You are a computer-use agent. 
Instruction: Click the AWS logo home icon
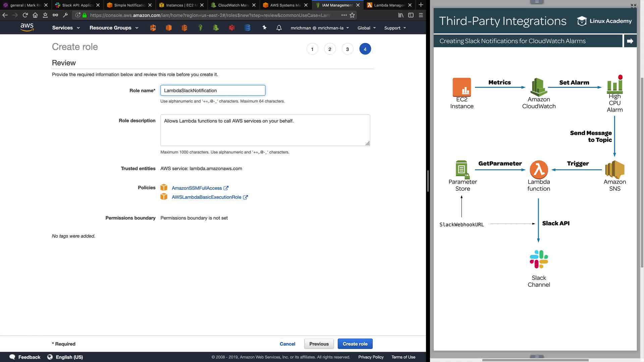tap(27, 27)
